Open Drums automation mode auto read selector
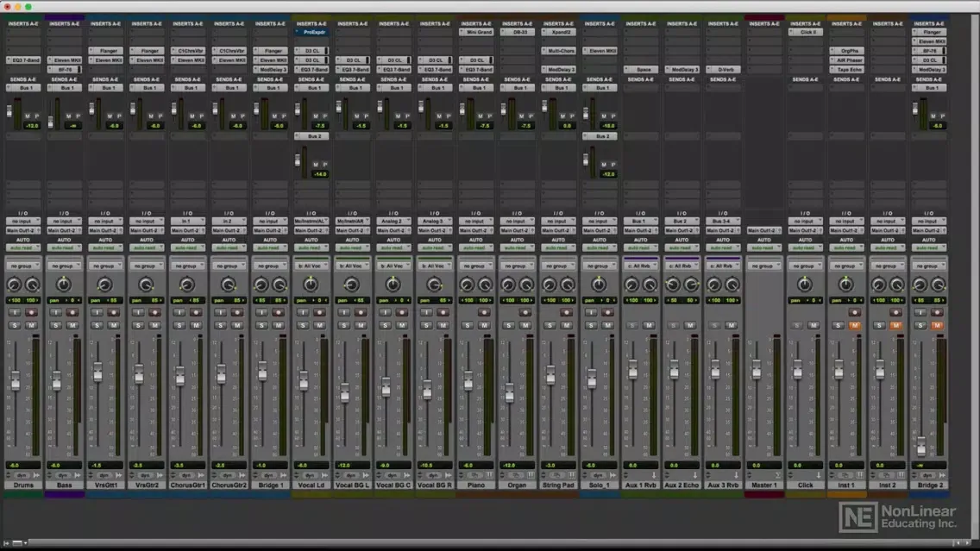980x551 pixels. coord(23,248)
